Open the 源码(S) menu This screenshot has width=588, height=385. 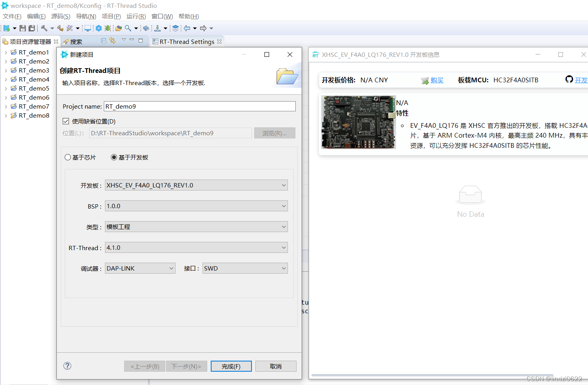point(61,16)
